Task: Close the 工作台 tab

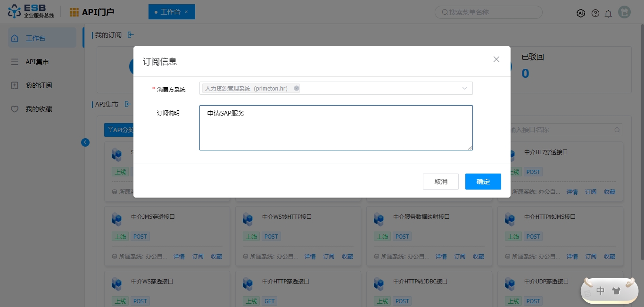Action: pos(186,12)
